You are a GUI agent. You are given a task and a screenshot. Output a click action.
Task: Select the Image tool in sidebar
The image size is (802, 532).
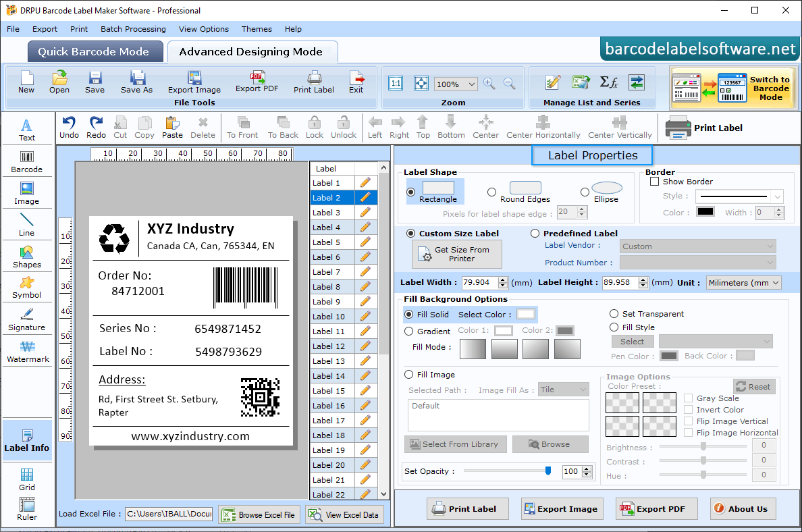26,193
